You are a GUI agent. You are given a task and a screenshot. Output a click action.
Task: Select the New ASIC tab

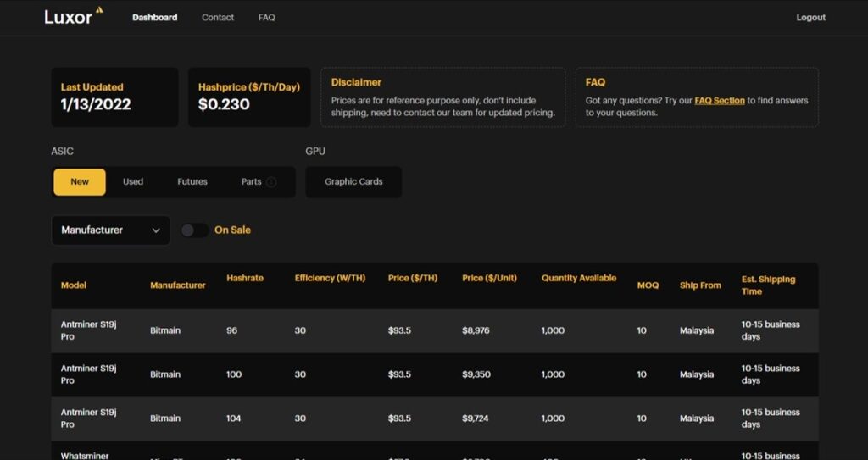pyautogui.click(x=80, y=182)
